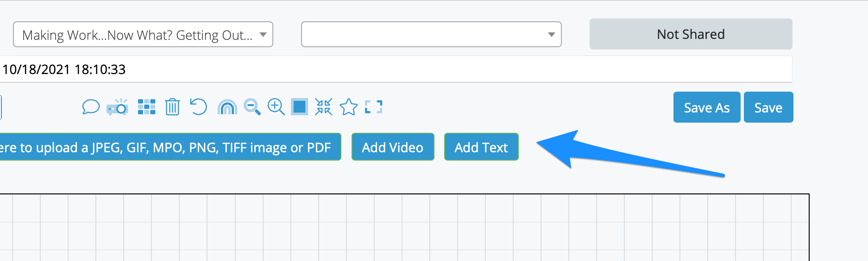Select the rainbow arch icon

[x=227, y=107]
